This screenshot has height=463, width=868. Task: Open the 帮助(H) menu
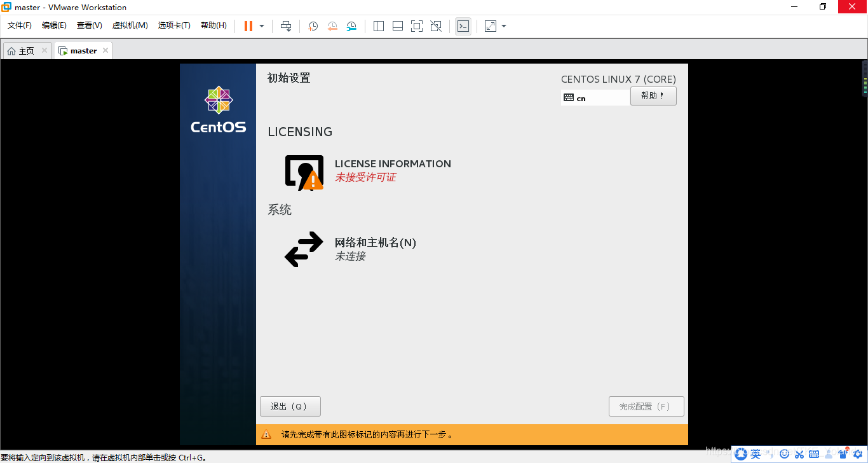coord(214,25)
